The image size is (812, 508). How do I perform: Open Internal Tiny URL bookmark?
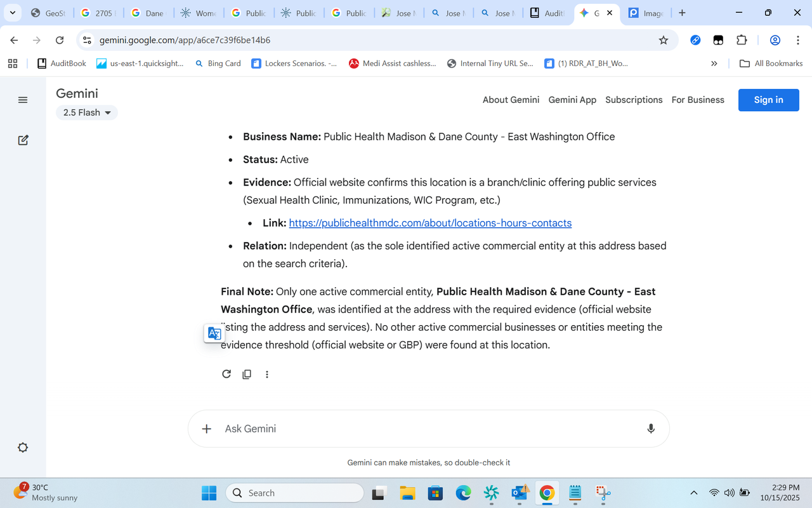tap(490, 63)
